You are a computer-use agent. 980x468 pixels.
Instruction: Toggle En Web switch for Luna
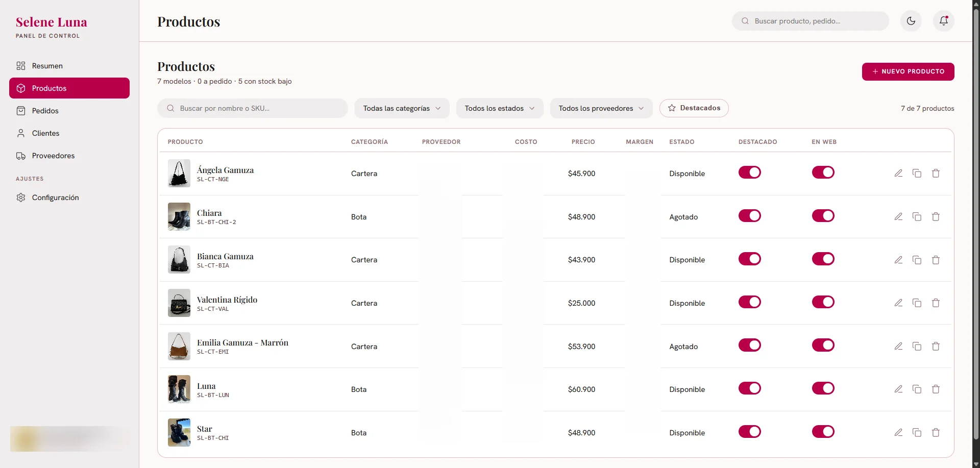pyautogui.click(x=823, y=388)
